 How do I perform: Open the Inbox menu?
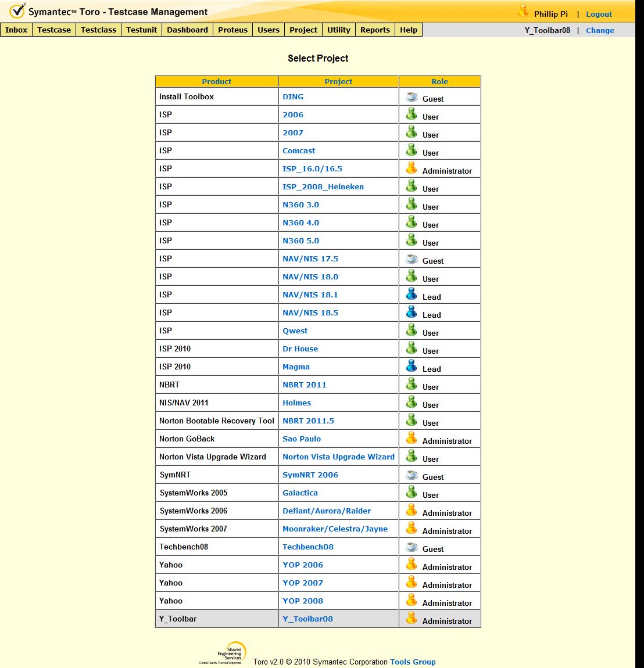tap(16, 30)
